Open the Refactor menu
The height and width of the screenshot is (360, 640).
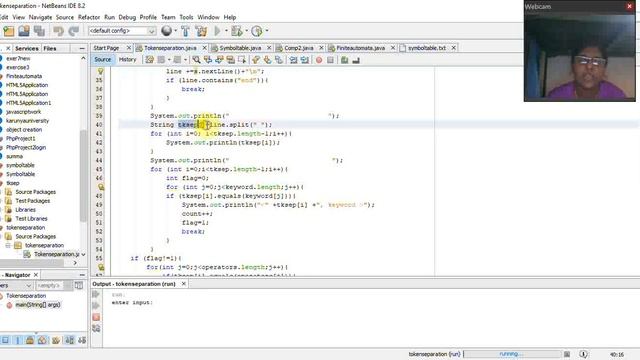[89, 17]
